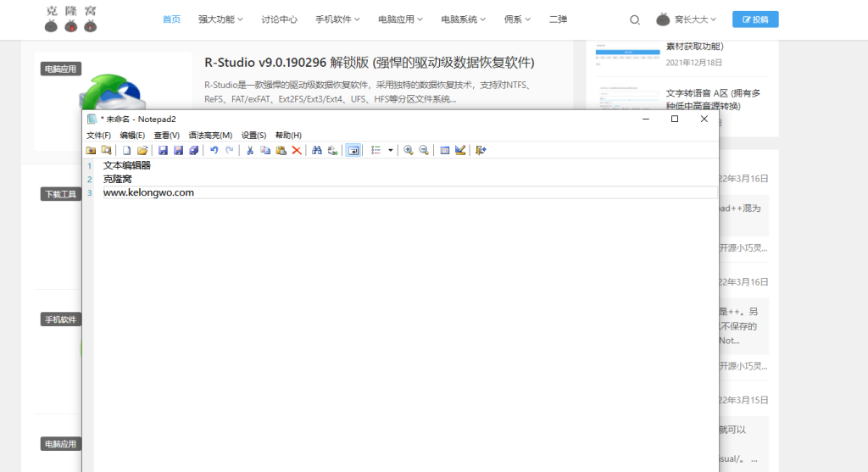Open the 语法高亮(M) menu
The height and width of the screenshot is (472, 868).
point(210,135)
